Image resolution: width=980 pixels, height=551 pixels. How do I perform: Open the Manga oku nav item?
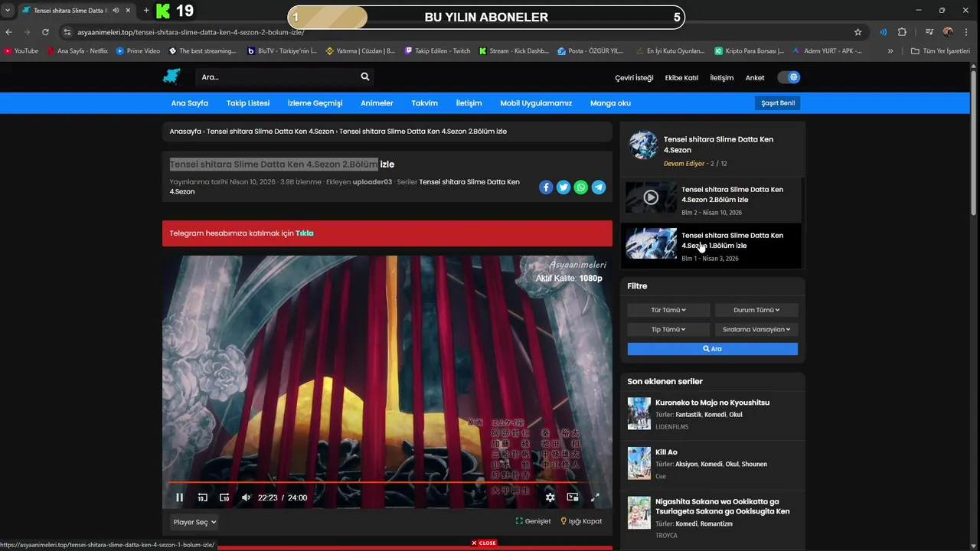[610, 103]
